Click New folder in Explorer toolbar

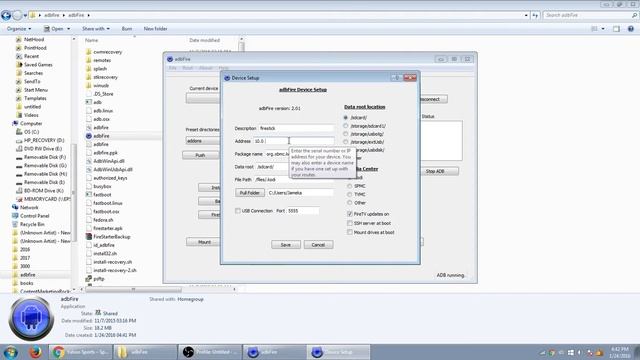(155, 29)
